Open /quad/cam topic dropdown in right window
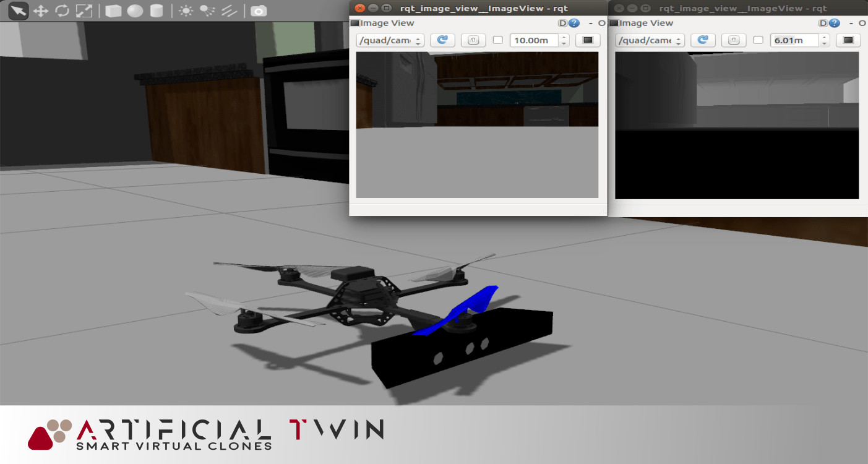 click(650, 40)
